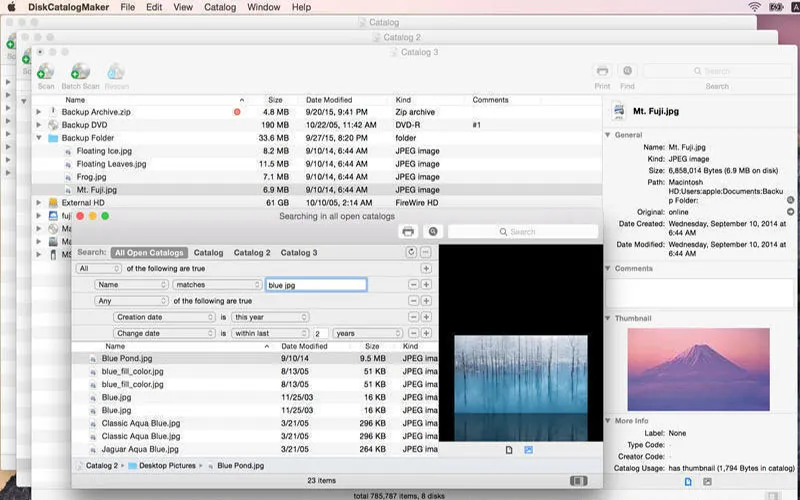Click the Backup DVD disc icon
Image resolution: width=800 pixels, height=500 pixels.
pos(53,125)
